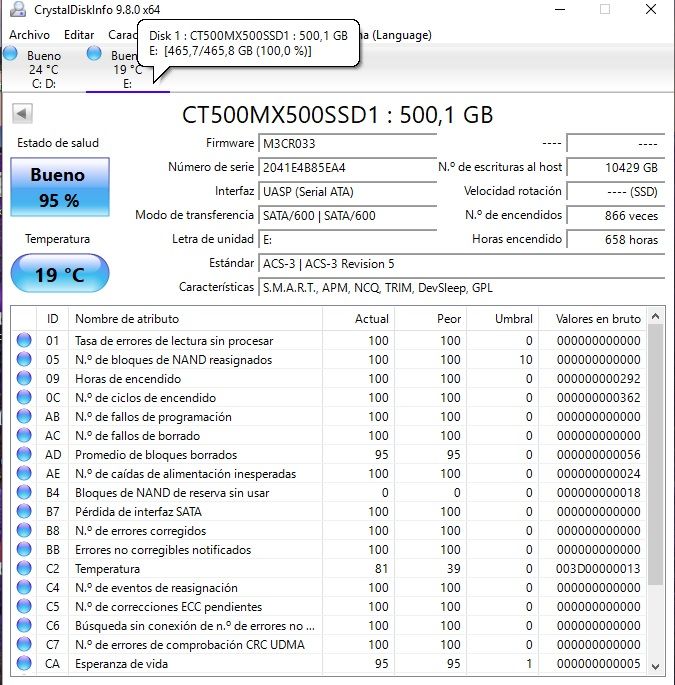The image size is (675, 685).
Task: Click raw value 003D00000013
Action: pyautogui.click(x=598, y=568)
